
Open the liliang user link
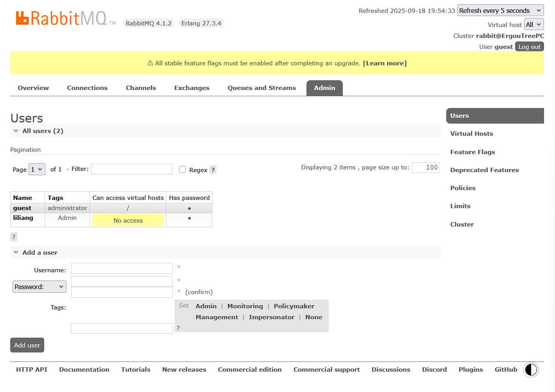[x=23, y=218]
